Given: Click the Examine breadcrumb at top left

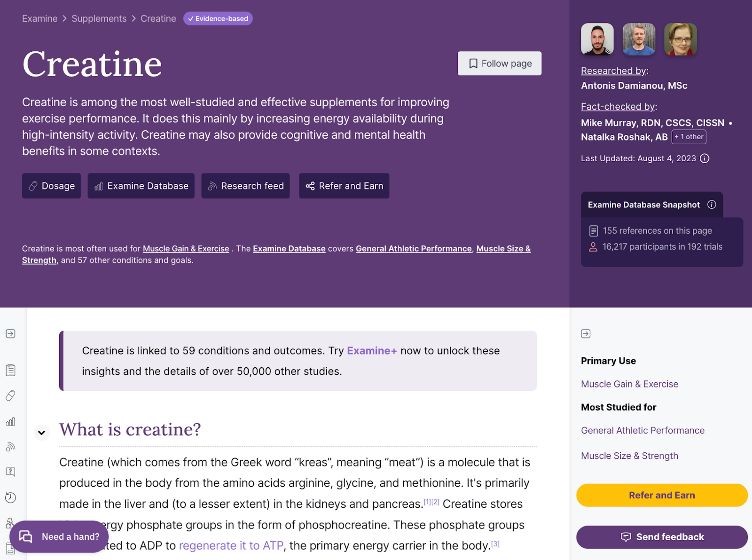Looking at the screenshot, I should pos(39,18).
